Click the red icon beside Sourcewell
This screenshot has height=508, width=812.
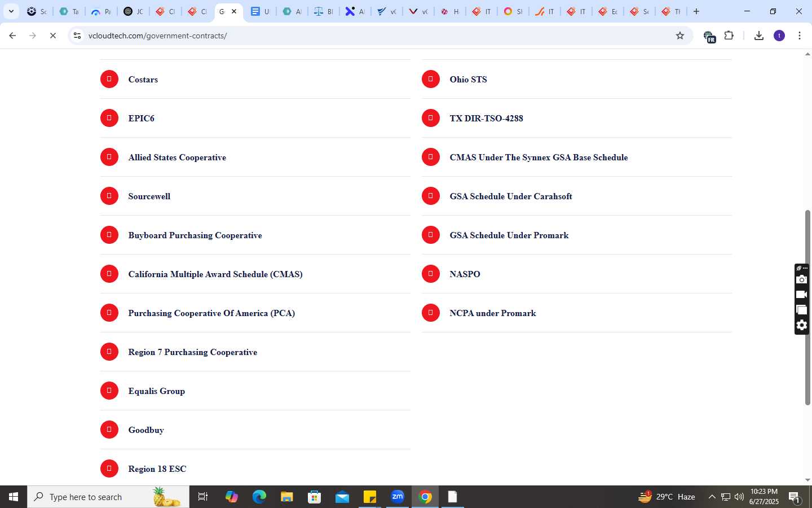coord(109,196)
